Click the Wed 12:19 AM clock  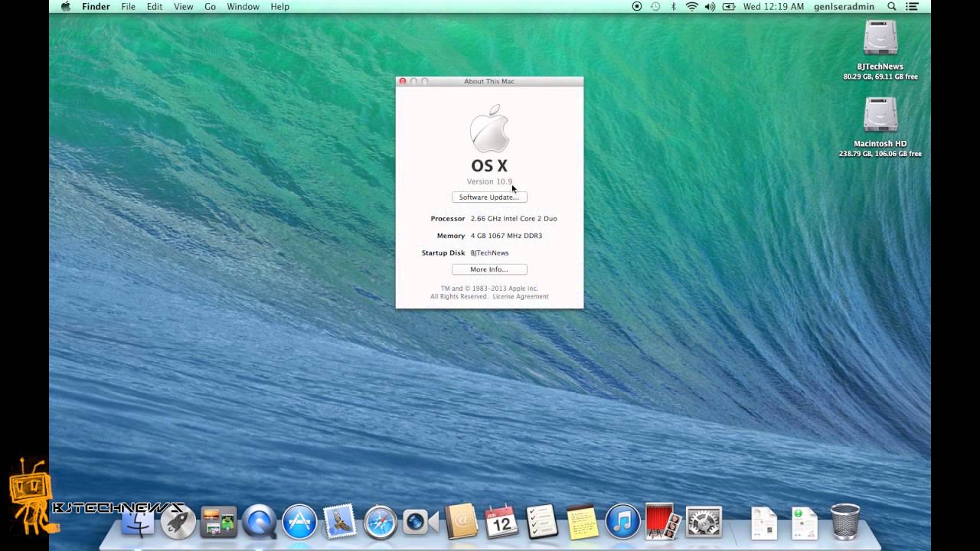click(773, 7)
